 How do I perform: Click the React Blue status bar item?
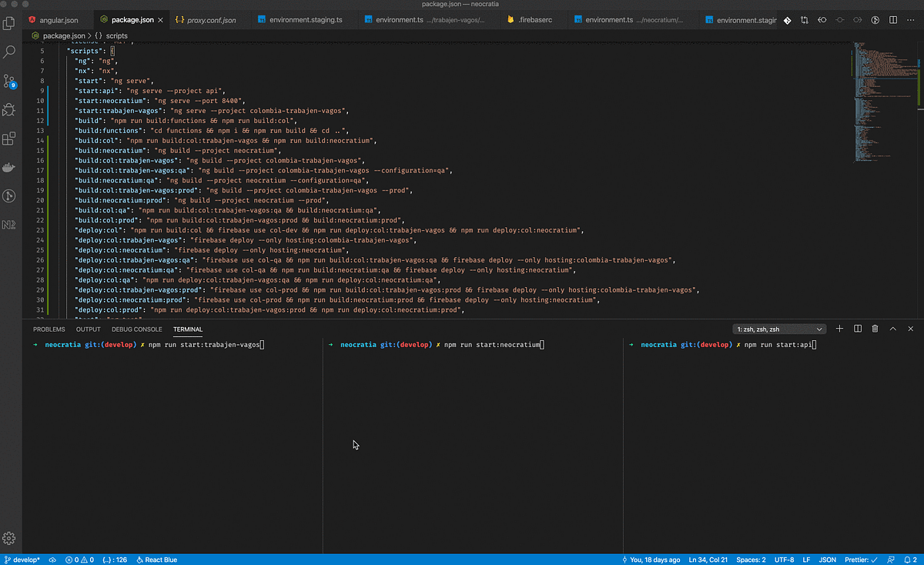[x=156, y=560]
